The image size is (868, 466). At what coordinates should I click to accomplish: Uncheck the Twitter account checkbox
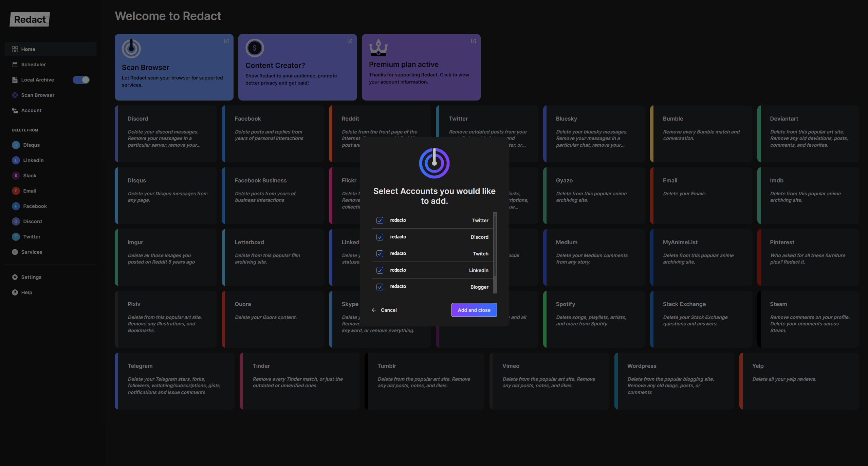click(380, 220)
